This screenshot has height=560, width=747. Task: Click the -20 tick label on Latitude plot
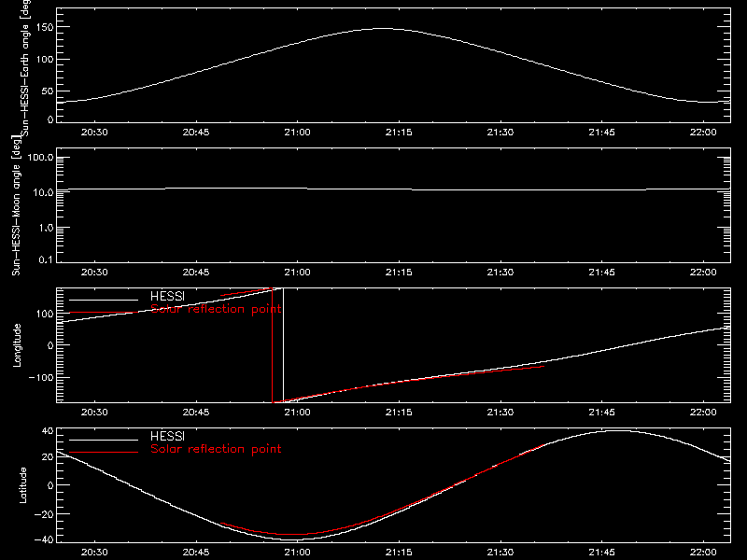coord(44,514)
